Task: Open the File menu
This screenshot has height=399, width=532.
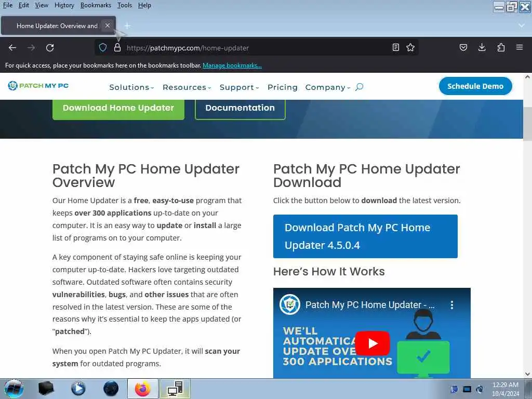Action: pos(7,5)
